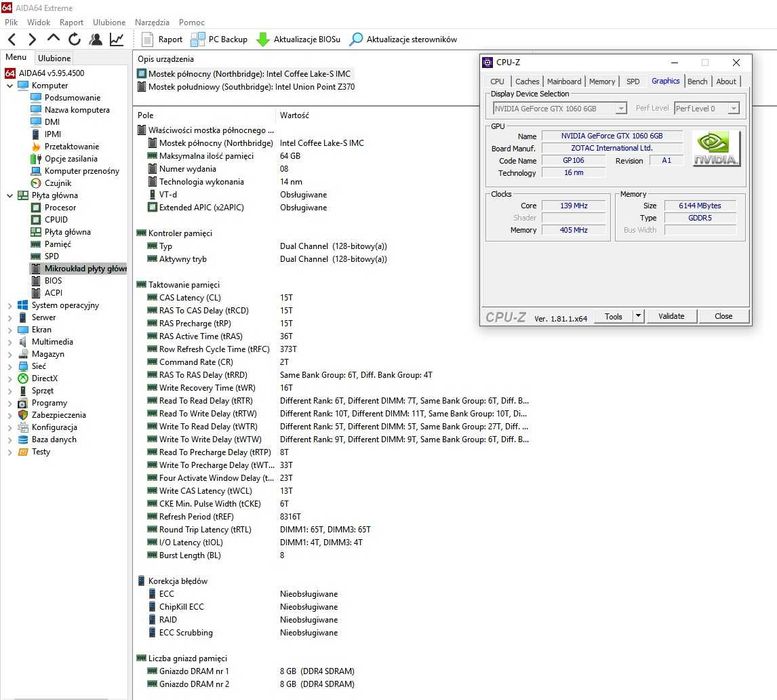Open the Narzędzia menu

pos(152,21)
